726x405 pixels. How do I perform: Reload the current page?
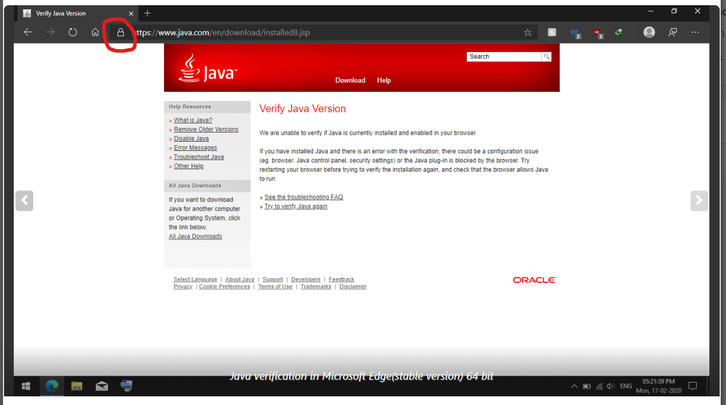coord(73,32)
